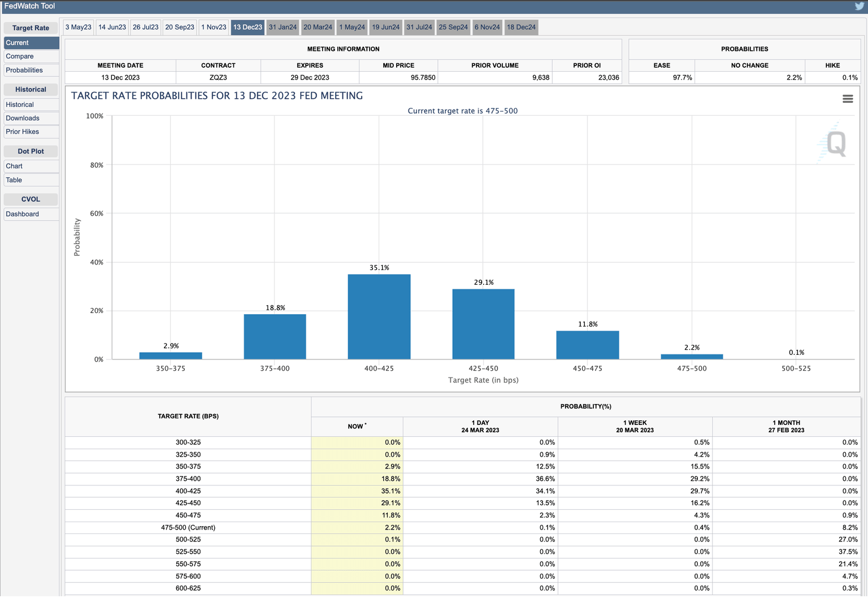868x599 pixels.
Task: Open Historical link under Historical section
Action: [x=20, y=105]
